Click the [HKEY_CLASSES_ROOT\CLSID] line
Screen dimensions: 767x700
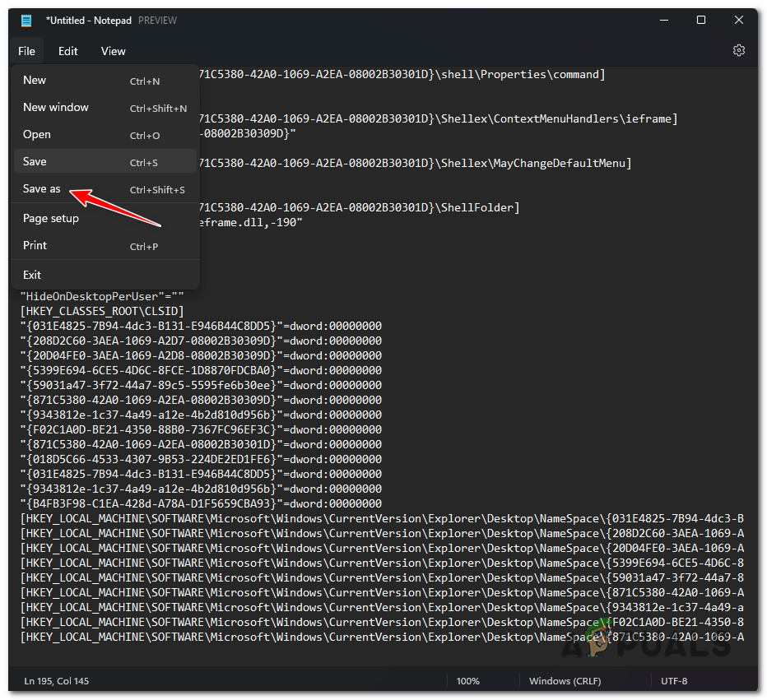coord(102,311)
